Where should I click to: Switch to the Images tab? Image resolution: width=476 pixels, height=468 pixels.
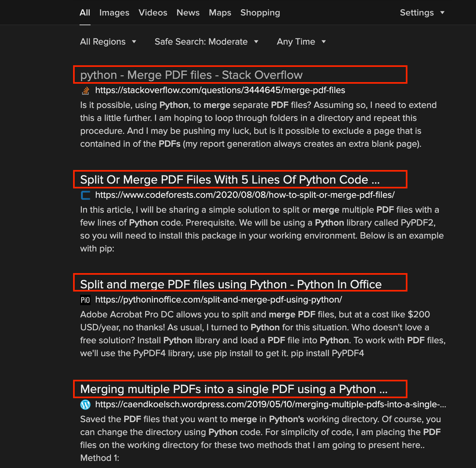[114, 13]
